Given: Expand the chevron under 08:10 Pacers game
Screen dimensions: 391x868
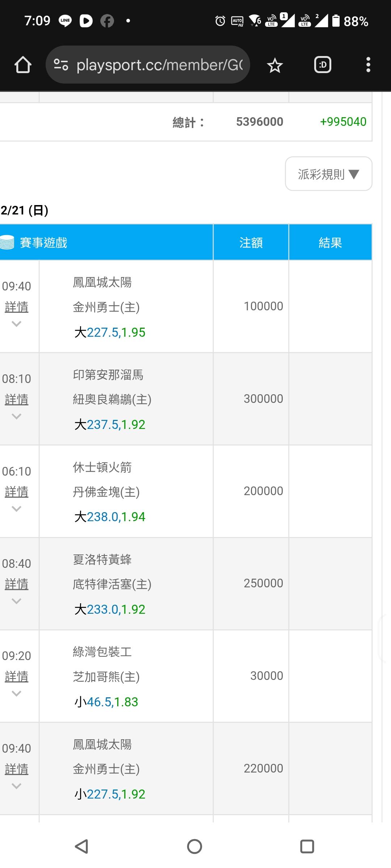Looking at the screenshot, I should click(x=16, y=416).
